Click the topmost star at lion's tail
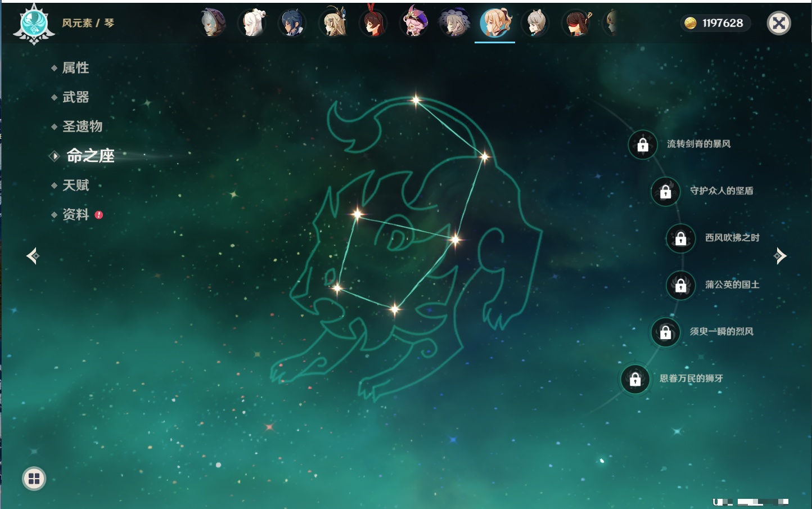Screen dimensions: 812x509 (x=416, y=101)
